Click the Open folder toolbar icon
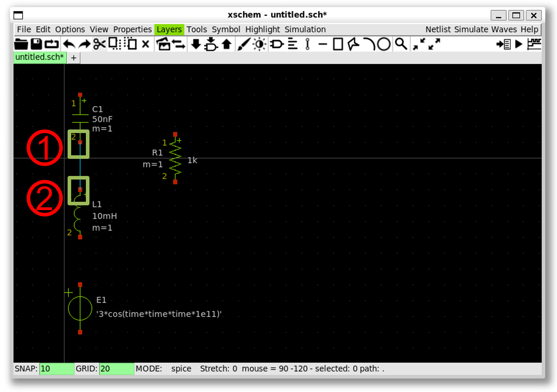 pos(21,44)
